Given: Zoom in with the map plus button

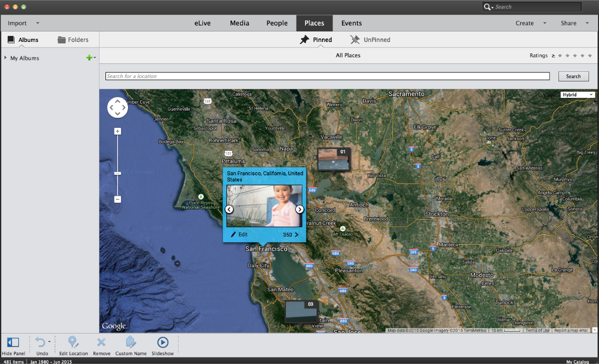Looking at the screenshot, I should [117, 131].
